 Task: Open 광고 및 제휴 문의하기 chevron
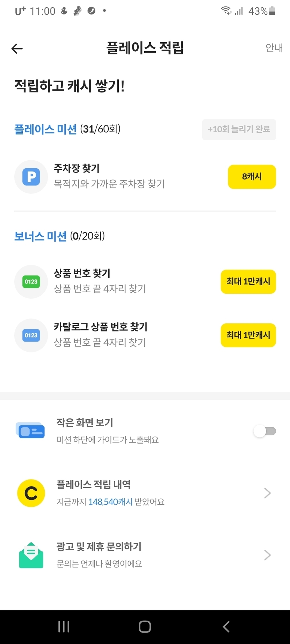tap(267, 555)
